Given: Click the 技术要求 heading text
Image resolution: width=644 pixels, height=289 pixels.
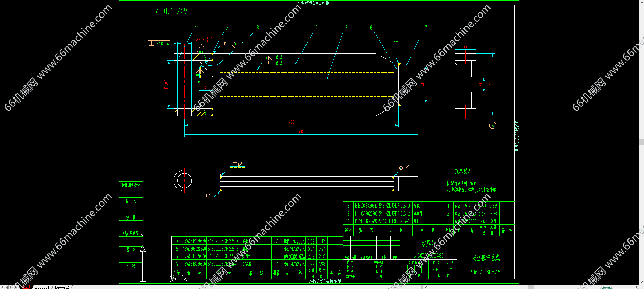Looking at the screenshot, I should (463, 171).
